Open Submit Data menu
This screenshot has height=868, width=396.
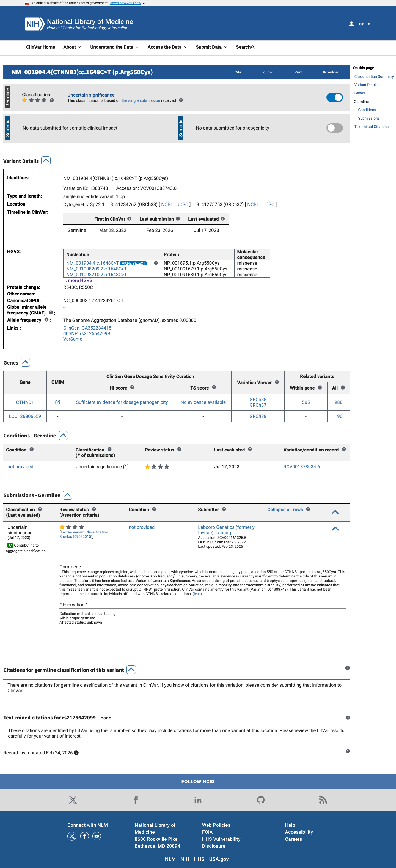(211, 47)
